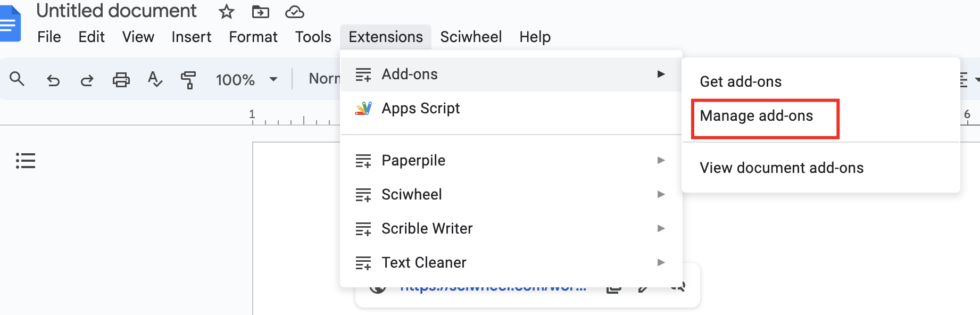Select the Add-ons menu entry
Image resolution: width=980 pixels, height=315 pixels.
tap(511, 74)
